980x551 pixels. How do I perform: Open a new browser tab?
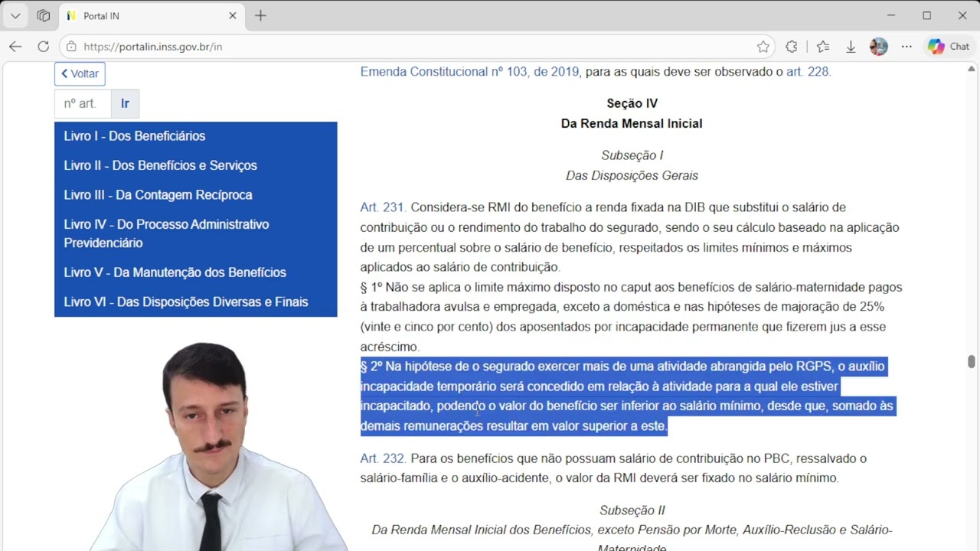pos(260,15)
